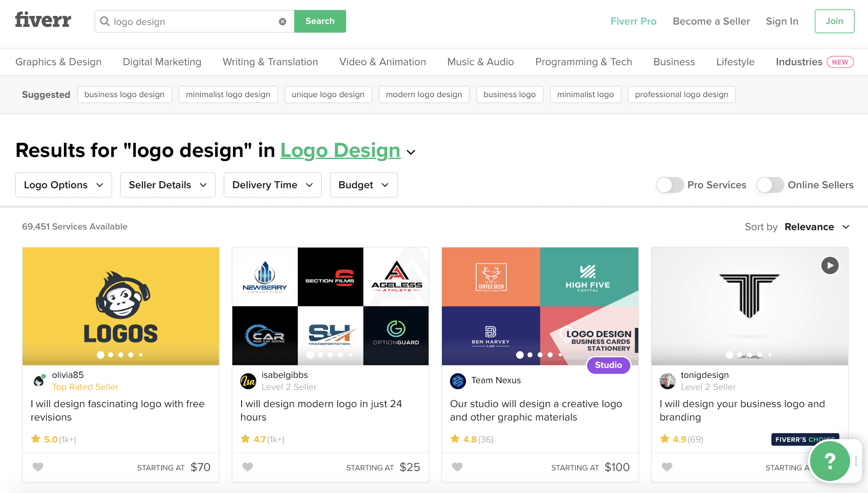Click the minimalist logo design suggested tag
The width and height of the screenshot is (868, 493).
point(228,95)
